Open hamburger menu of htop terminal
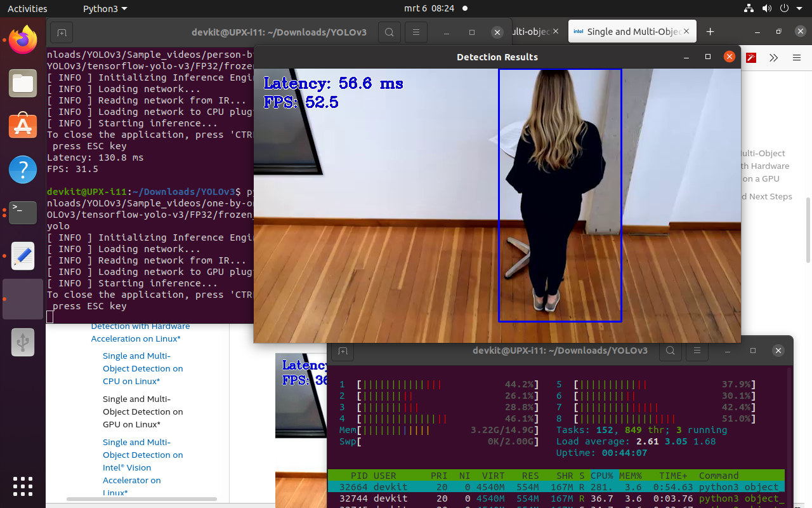 [x=697, y=351]
